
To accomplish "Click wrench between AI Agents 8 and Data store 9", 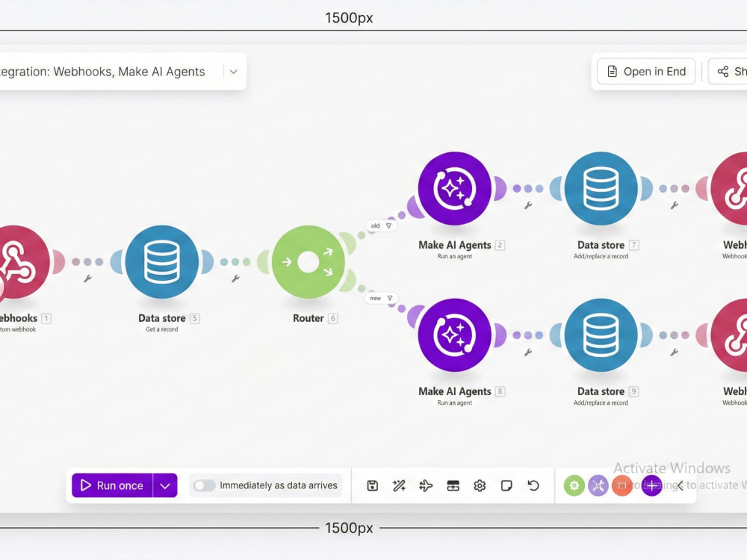I will click(x=528, y=352).
